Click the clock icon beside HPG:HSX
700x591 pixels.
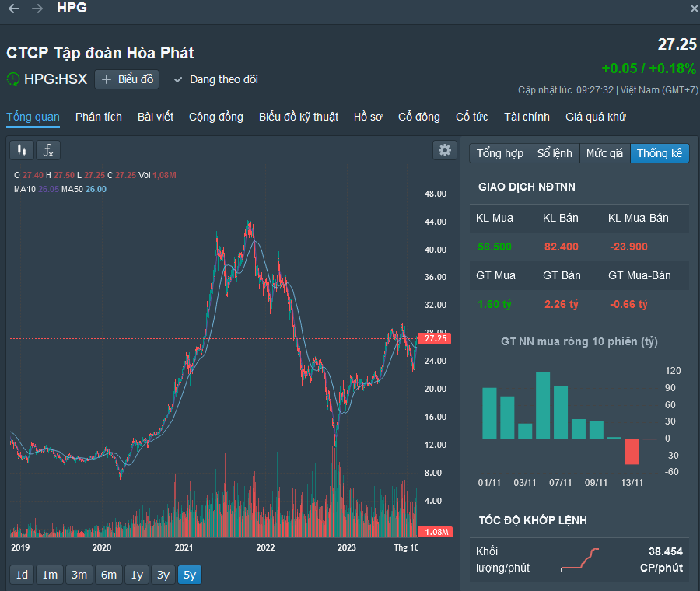(13, 79)
